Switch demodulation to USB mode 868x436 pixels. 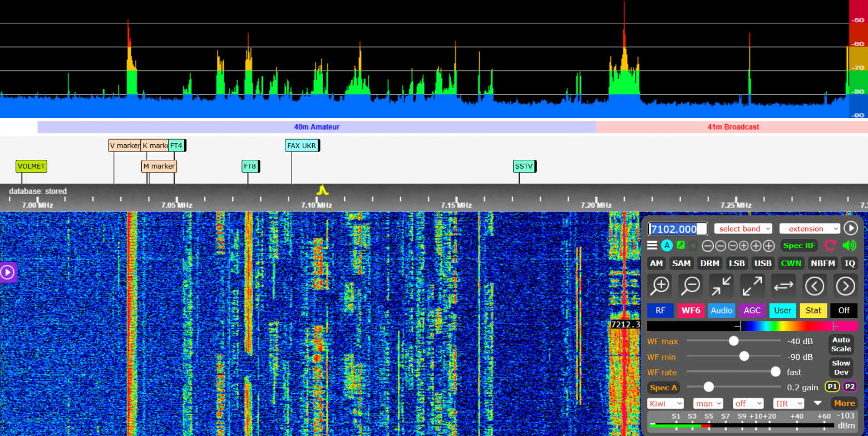[763, 263]
